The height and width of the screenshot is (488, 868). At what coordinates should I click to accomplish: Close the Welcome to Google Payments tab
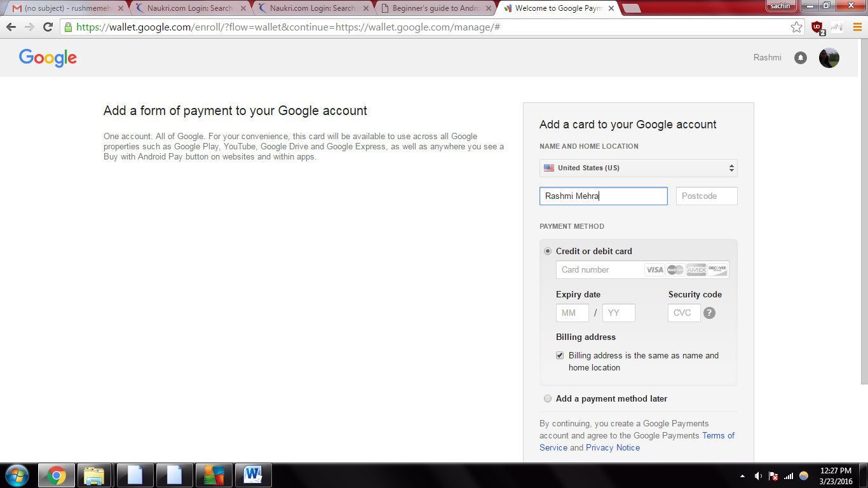(611, 8)
